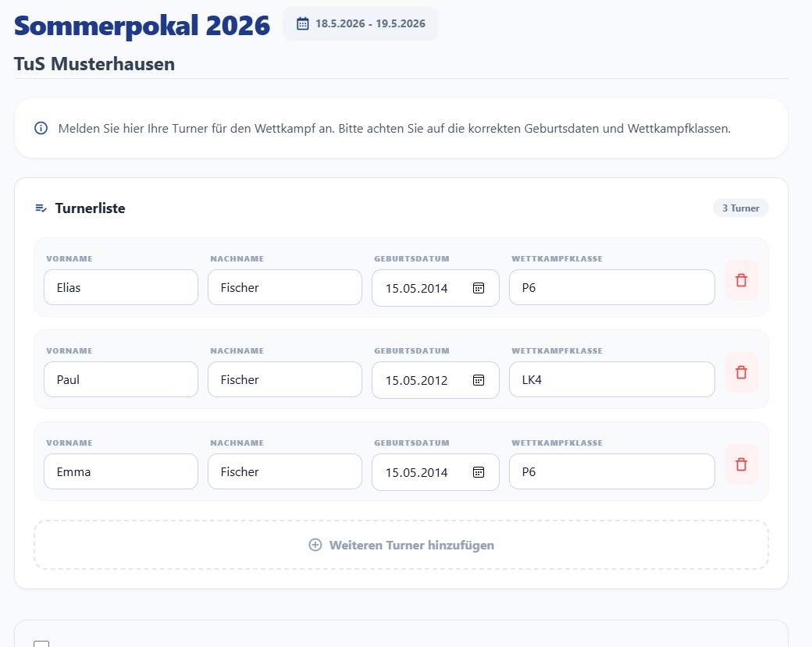The height and width of the screenshot is (647, 812).
Task: Click the info icon in the notice
Action: pos(41,128)
